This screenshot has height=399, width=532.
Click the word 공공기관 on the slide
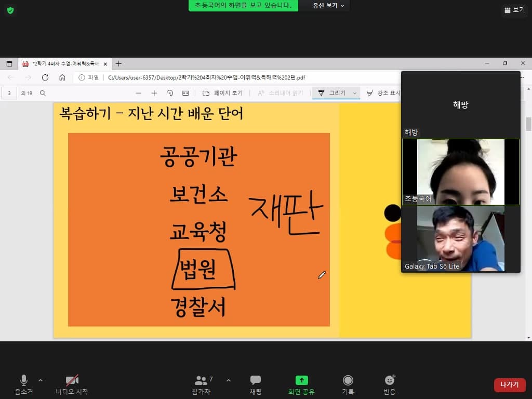point(198,157)
